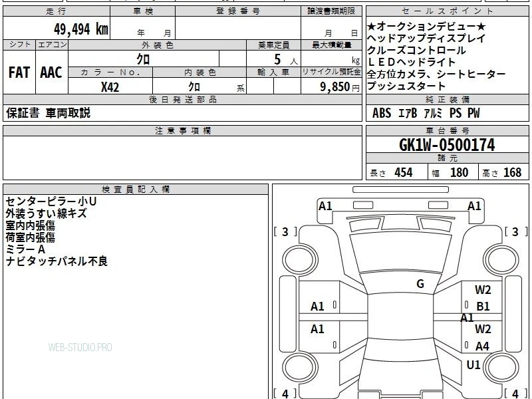Screen dimensions: 532x399
Task: Click the front-right tire circle in diagram
Action: pyautogui.click(x=501, y=260)
